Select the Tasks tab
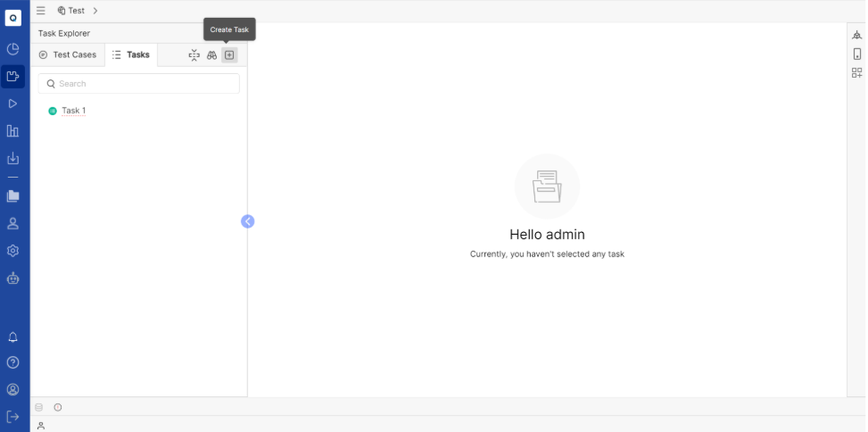This screenshot has width=868, height=432. coord(131,54)
